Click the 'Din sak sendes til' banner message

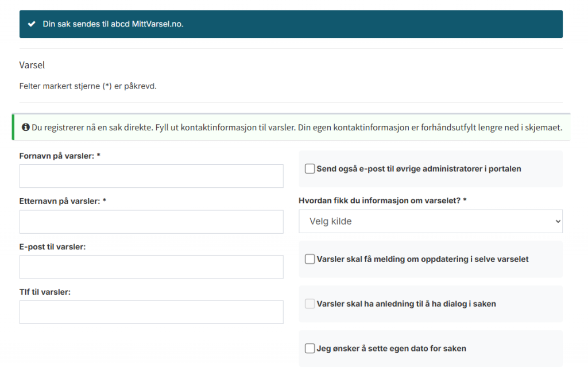coord(113,24)
